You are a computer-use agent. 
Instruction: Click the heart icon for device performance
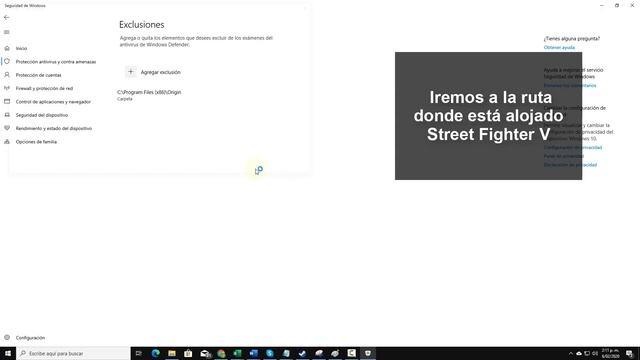(x=7, y=128)
